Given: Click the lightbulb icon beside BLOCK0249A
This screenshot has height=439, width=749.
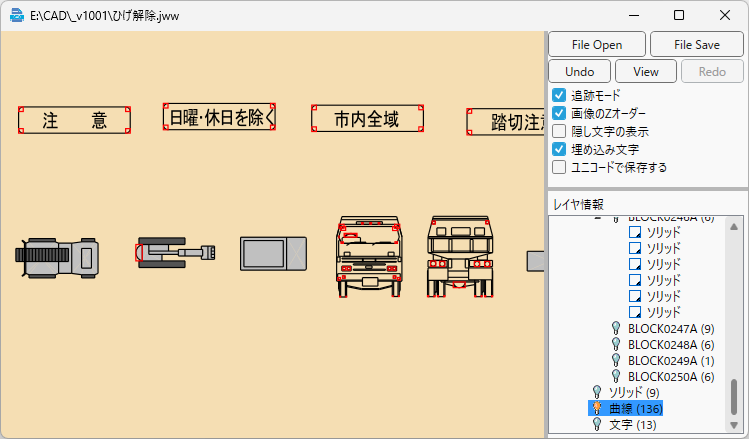Looking at the screenshot, I should click(x=616, y=360).
